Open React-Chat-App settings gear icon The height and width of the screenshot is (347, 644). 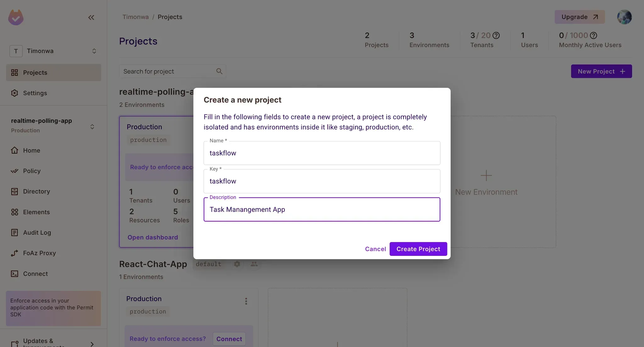click(x=237, y=264)
